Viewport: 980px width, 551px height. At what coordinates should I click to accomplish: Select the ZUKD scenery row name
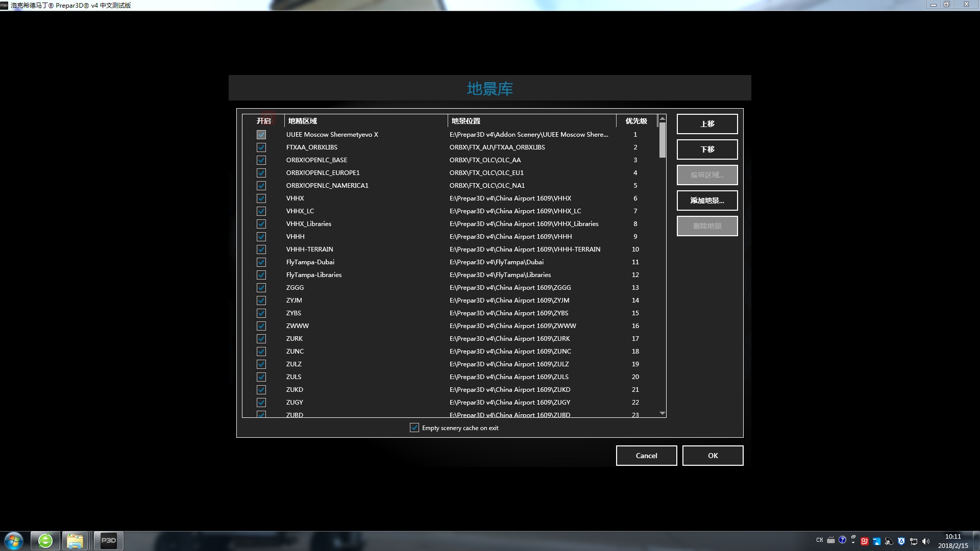(295, 390)
